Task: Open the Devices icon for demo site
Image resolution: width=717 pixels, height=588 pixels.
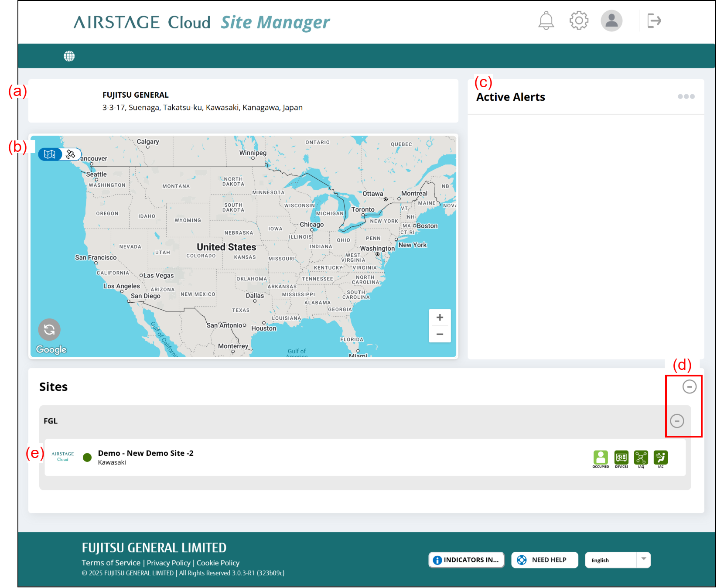Action: click(621, 458)
